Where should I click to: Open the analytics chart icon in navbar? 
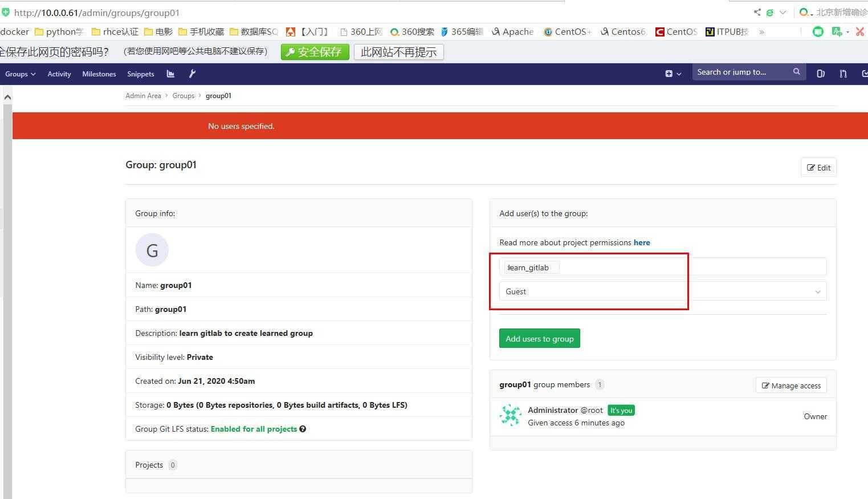click(x=170, y=74)
